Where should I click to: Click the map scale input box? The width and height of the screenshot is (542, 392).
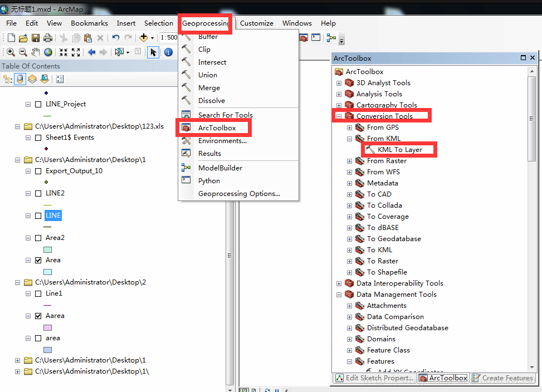[x=169, y=37]
